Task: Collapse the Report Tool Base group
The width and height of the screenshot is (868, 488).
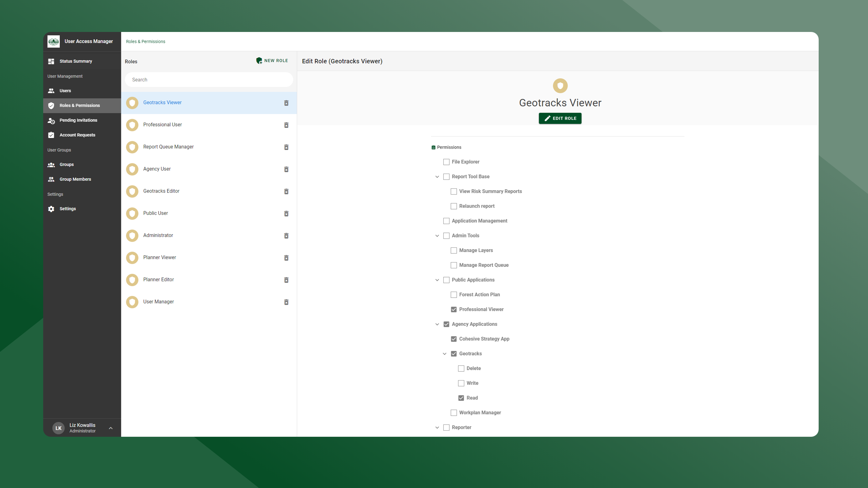Action: 437,177
